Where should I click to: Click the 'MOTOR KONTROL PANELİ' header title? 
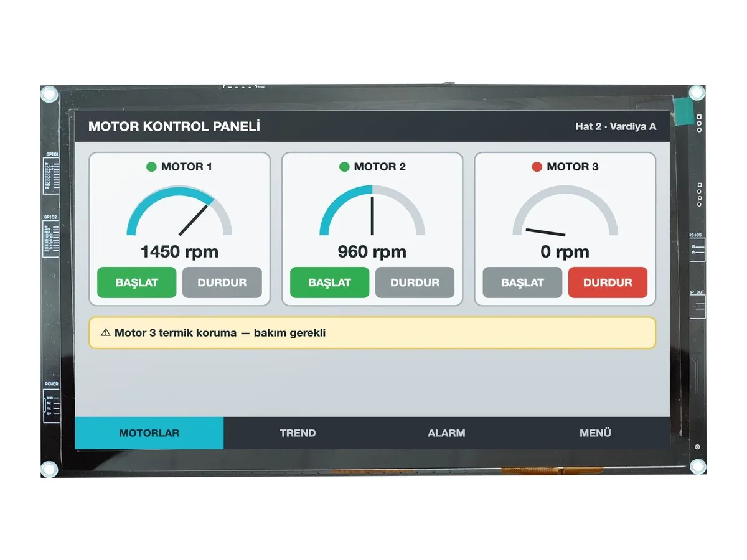pos(174,126)
